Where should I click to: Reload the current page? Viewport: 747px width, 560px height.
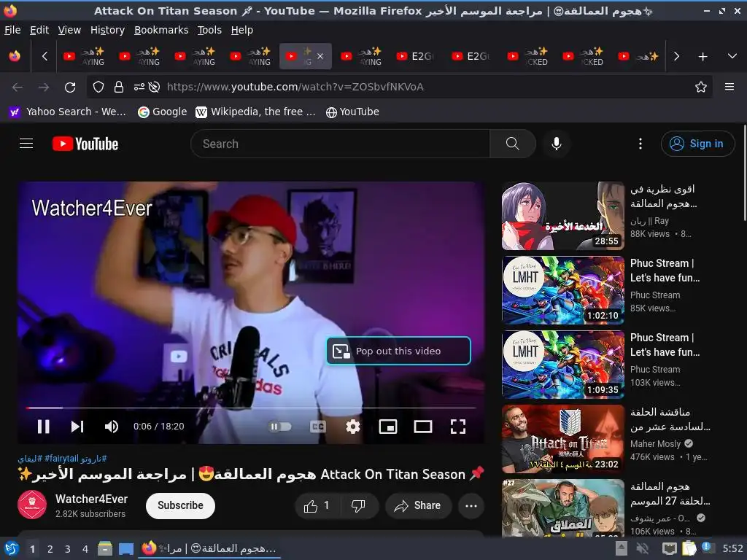pyautogui.click(x=70, y=87)
